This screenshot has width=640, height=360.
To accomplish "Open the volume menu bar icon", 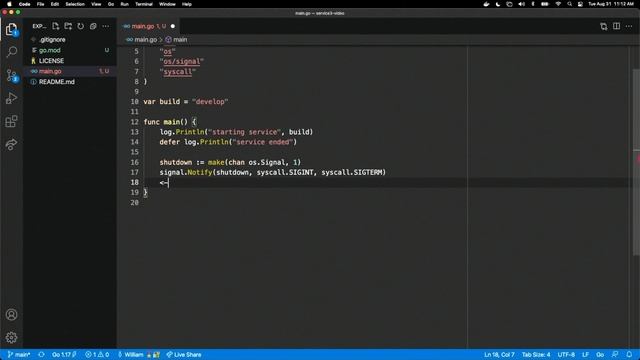I will pos(521,4).
